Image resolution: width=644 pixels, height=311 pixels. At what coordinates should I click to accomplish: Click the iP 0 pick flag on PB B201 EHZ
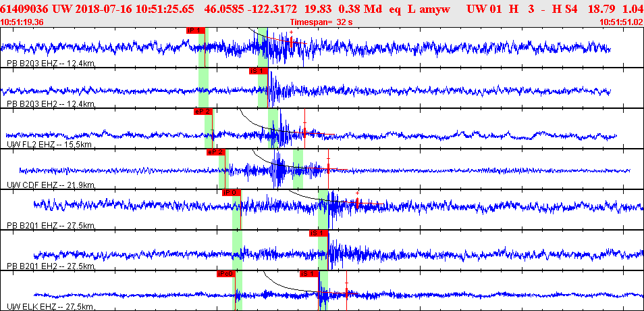click(232, 193)
